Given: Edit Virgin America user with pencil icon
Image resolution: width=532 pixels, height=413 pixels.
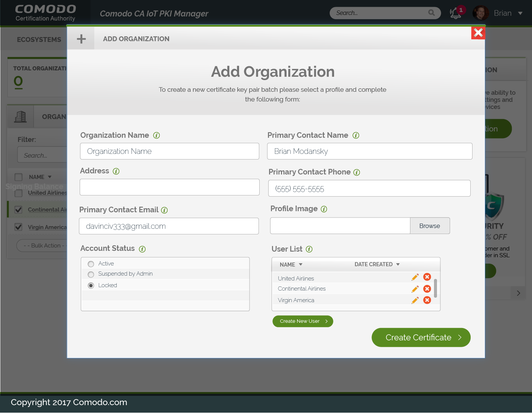Looking at the screenshot, I should [415, 300].
